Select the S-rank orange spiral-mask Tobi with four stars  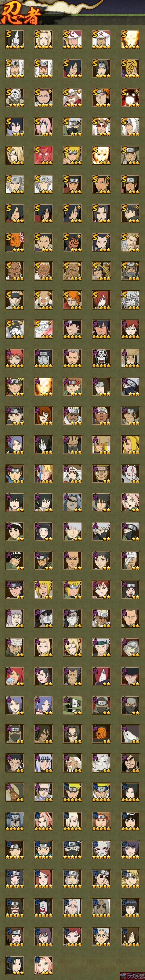[130, 68]
